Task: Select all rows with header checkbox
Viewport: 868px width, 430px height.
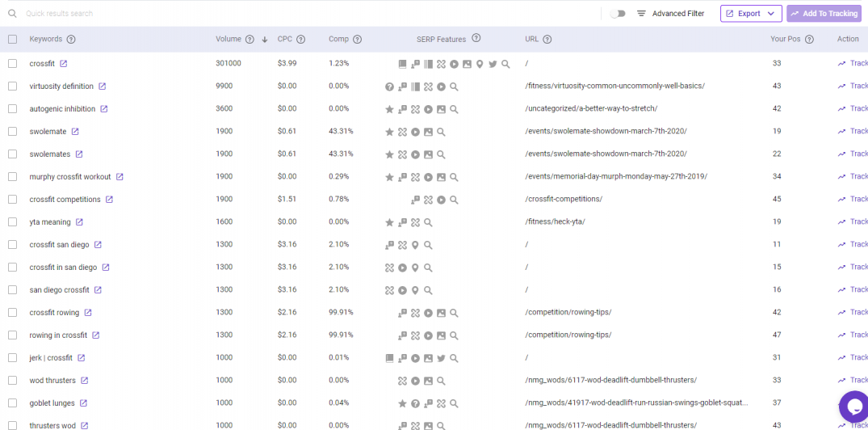Action: click(x=13, y=40)
